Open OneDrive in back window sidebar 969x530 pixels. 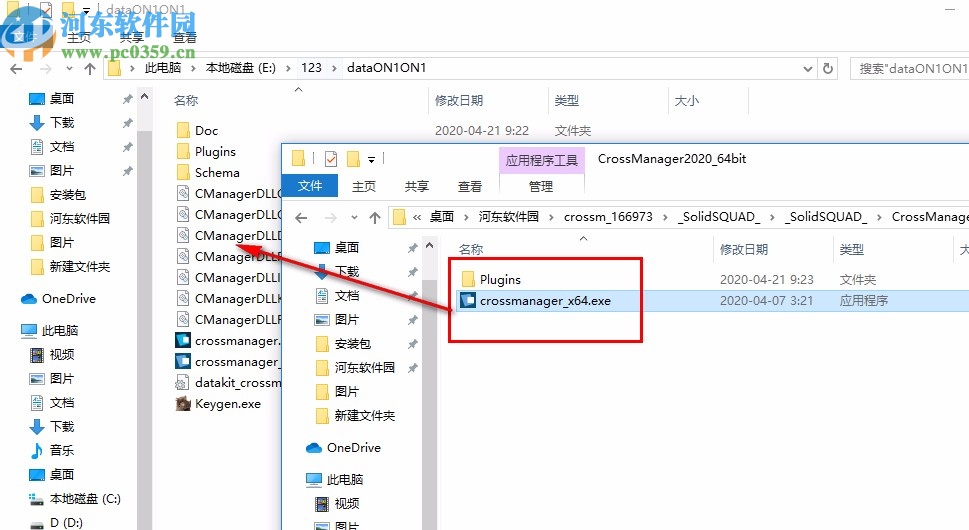[59, 299]
